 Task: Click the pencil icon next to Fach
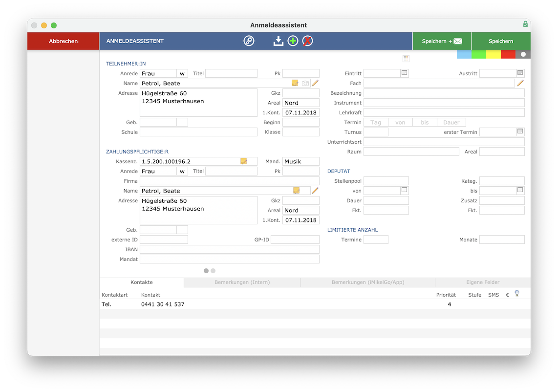[520, 83]
